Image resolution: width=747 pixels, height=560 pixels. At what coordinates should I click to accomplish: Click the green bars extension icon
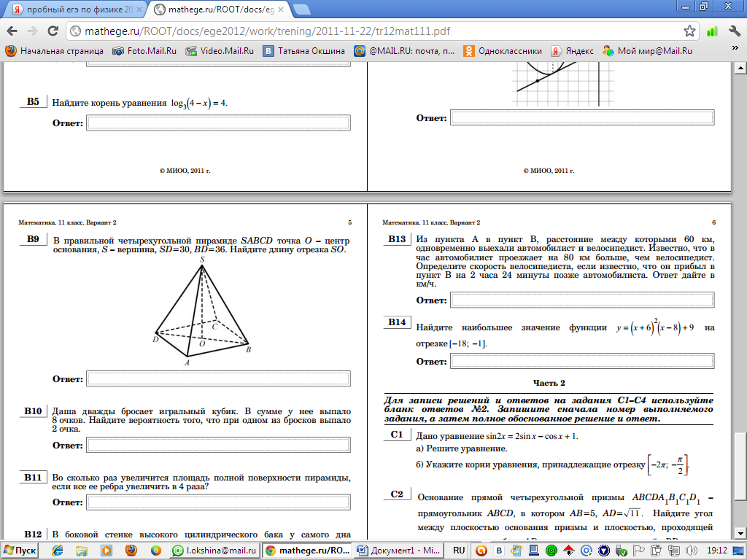coord(712,31)
